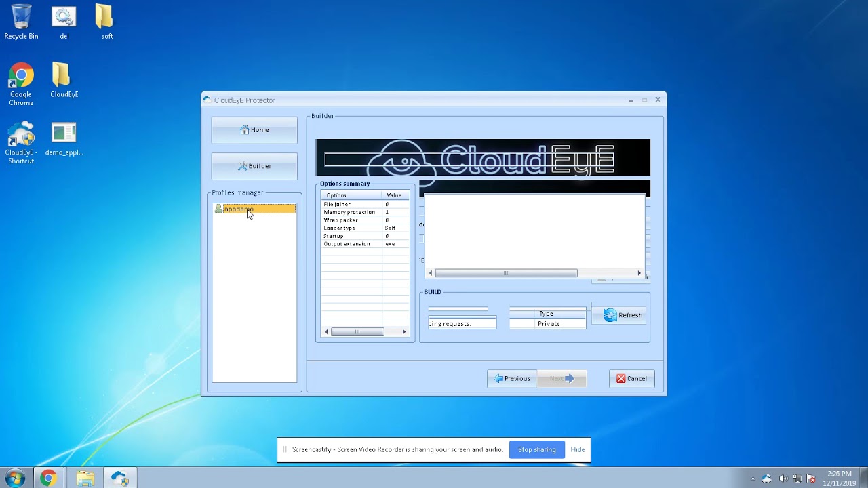The width and height of the screenshot is (868, 488).
Task: Open the Recycle Bin desktop icon
Action: [x=21, y=22]
